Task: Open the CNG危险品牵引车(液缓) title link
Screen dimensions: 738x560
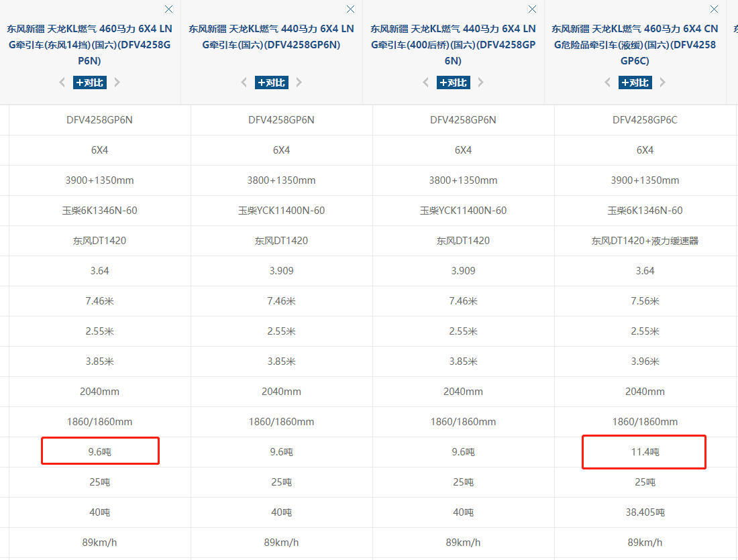Action: point(635,45)
